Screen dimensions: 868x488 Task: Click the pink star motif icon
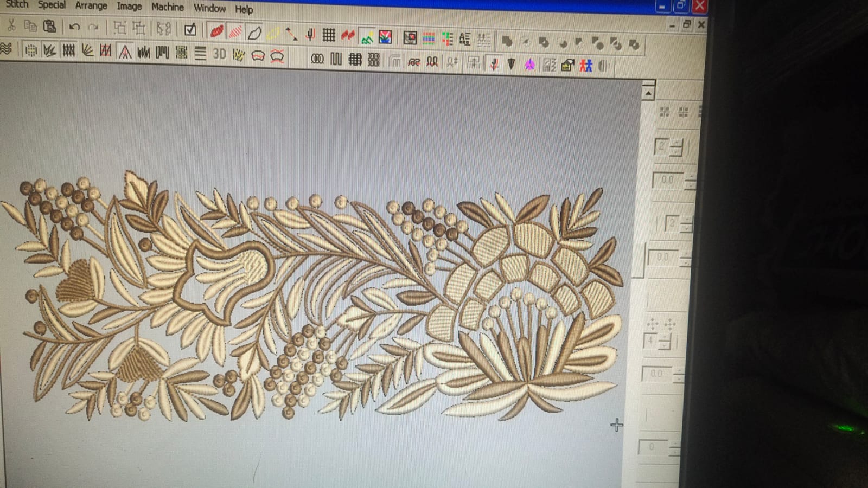click(x=529, y=65)
